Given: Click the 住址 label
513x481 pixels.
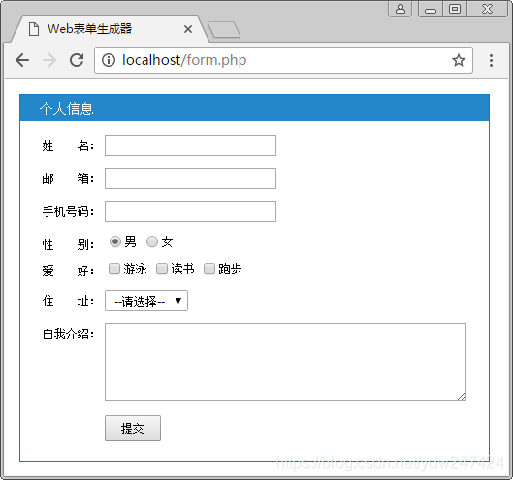Looking at the screenshot, I should [68, 301].
